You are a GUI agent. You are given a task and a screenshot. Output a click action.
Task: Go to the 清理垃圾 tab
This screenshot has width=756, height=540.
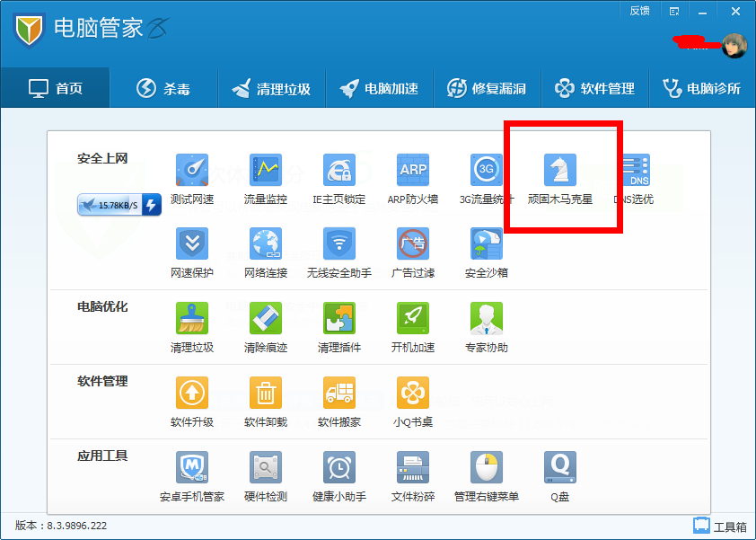click(271, 88)
